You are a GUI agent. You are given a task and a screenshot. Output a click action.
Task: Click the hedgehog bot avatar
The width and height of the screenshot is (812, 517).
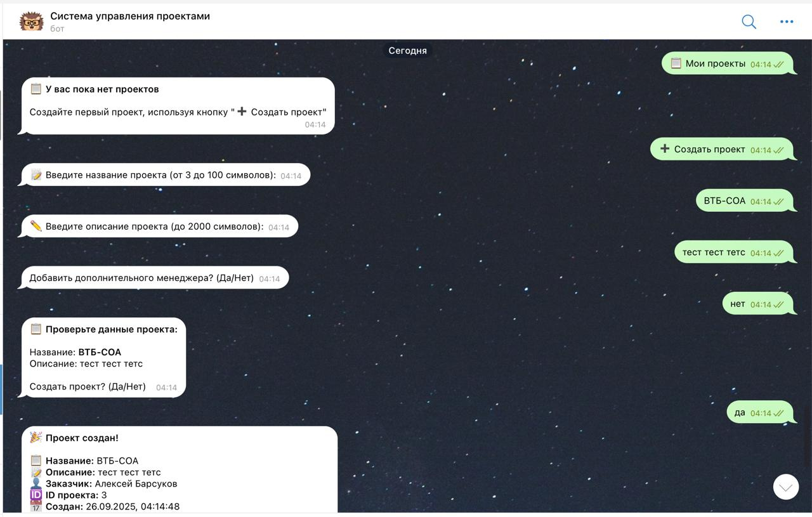click(x=31, y=22)
